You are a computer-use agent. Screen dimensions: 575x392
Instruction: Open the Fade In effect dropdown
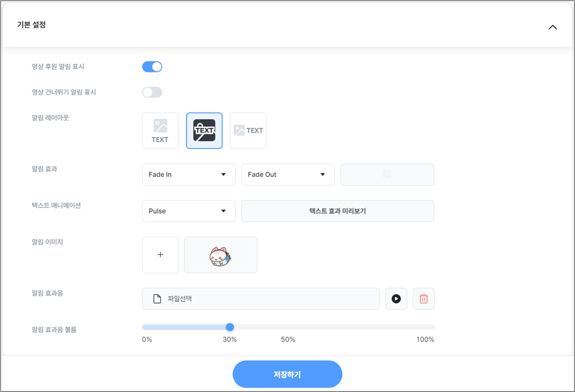(189, 175)
